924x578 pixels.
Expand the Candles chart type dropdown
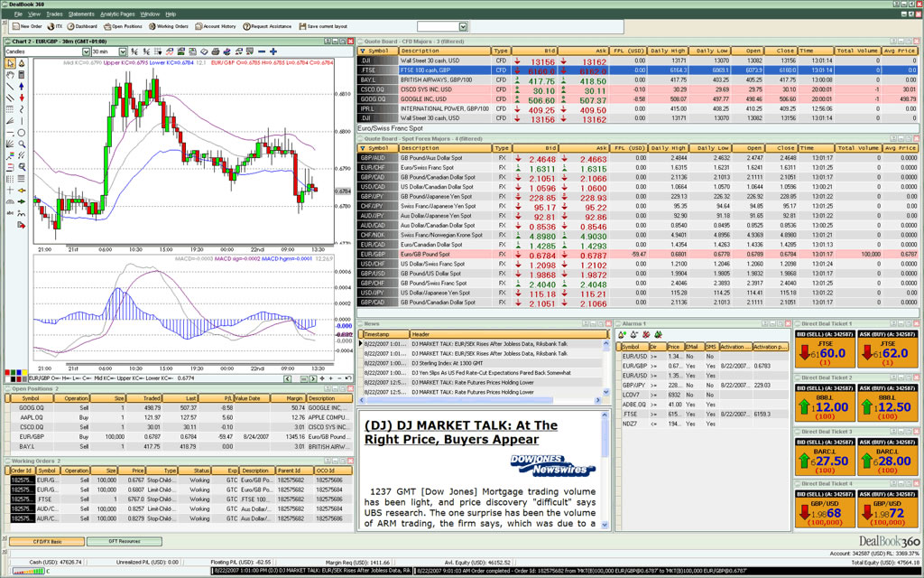(x=86, y=51)
